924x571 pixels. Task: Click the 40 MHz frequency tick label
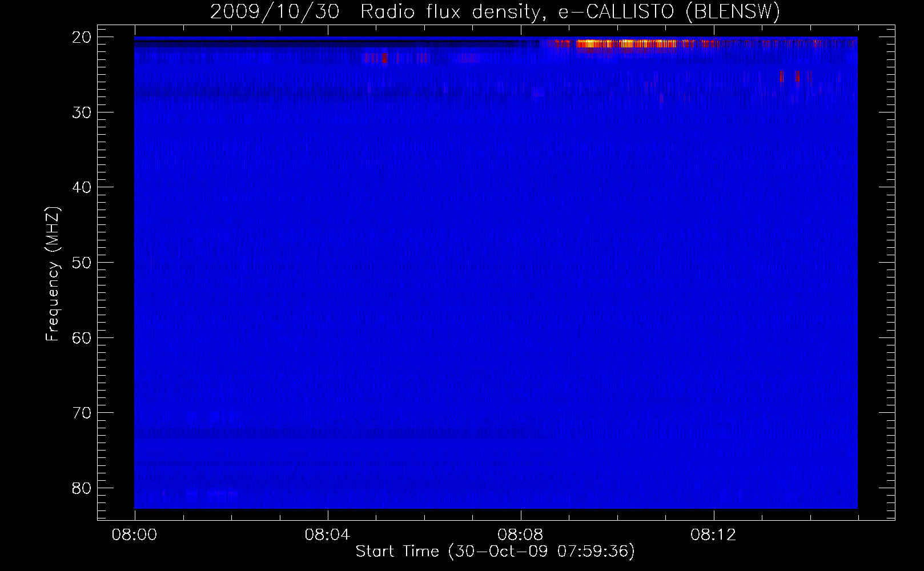click(x=82, y=187)
